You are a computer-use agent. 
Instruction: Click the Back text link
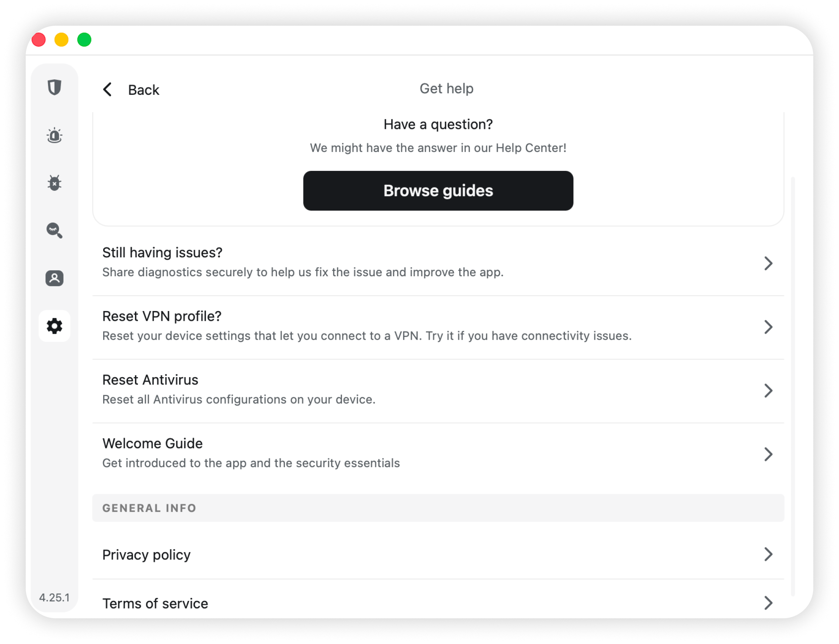point(144,90)
